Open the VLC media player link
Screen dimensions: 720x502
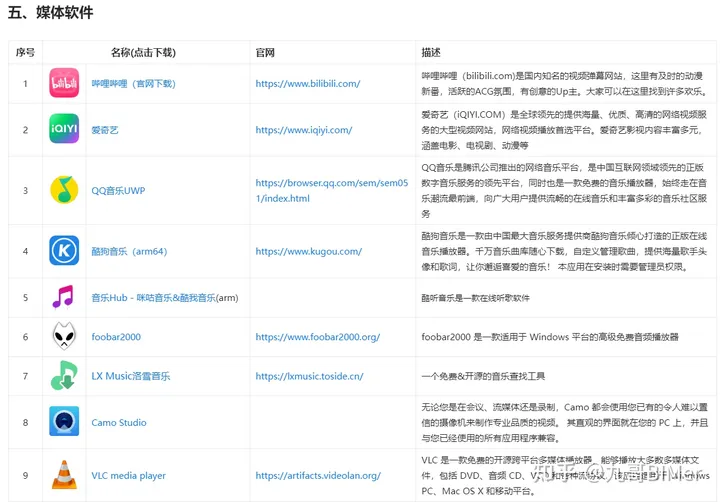point(129,476)
